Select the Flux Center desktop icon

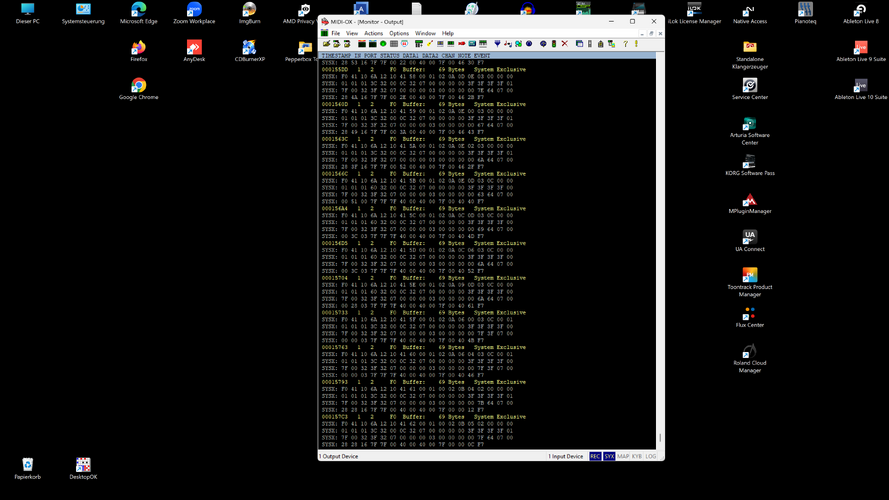coord(750,317)
